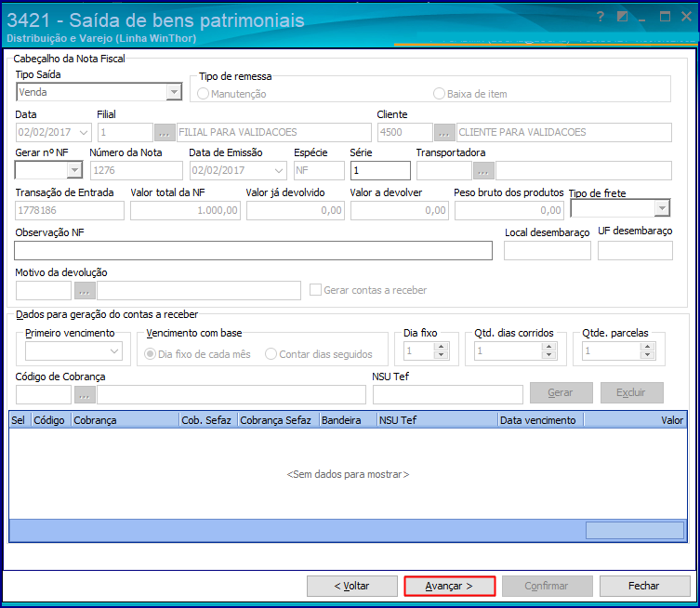Decrease Qtd. dias corridos value
Screen dimensions: 700x608
click(x=548, y=355)
